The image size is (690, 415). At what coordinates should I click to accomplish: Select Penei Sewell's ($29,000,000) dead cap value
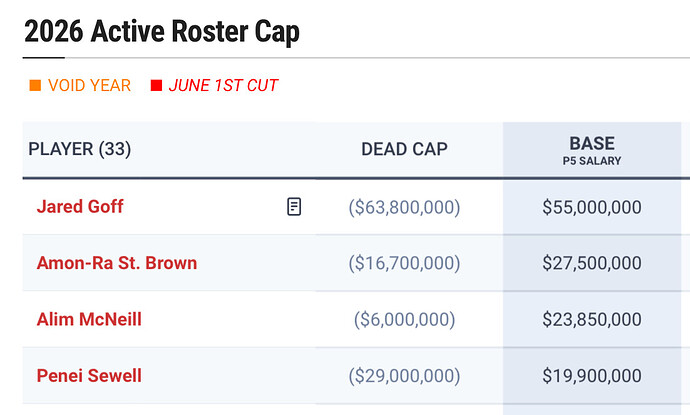[x=404, y=376]
